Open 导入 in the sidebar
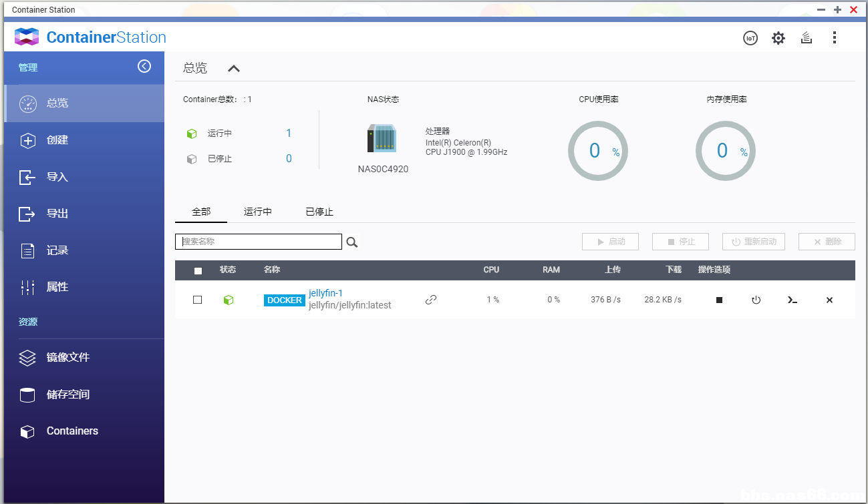 click(x=84, y=177)
